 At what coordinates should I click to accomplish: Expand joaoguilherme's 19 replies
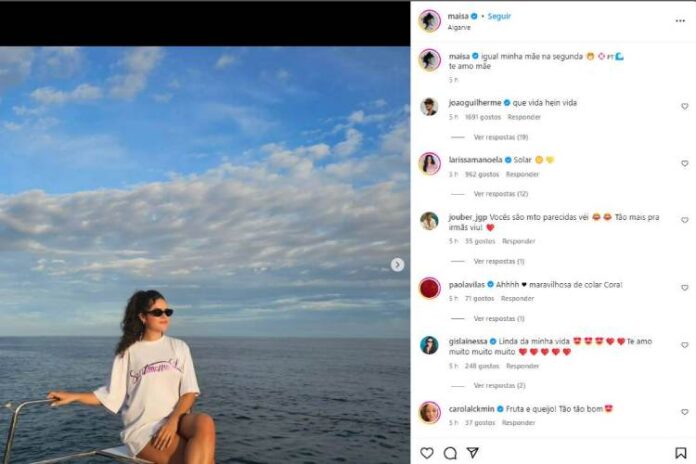[x=500, y=136]
